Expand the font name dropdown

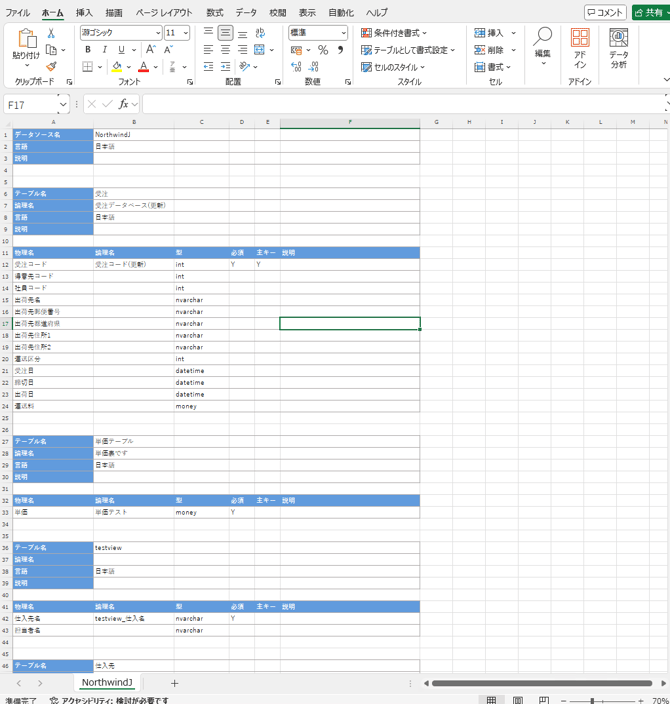click(x=157, y=33)
